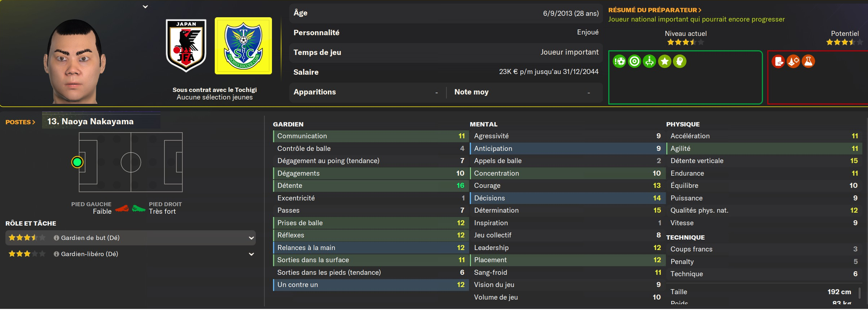The height and width of the screenshot is (310, 868).
Task: Expand the Gardien-libéro role dropdown
Action: [251, 254]
